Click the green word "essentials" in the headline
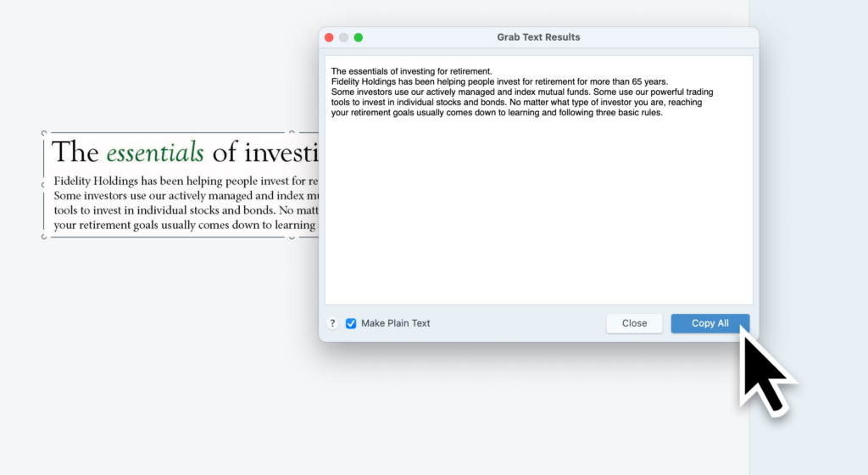 pyautogui.click(x=154, y=153)
